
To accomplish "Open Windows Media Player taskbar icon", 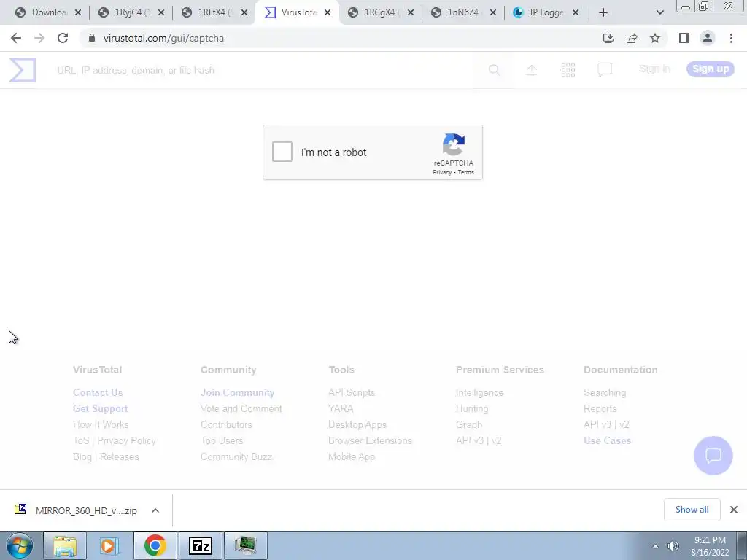I will click(109, 545).
